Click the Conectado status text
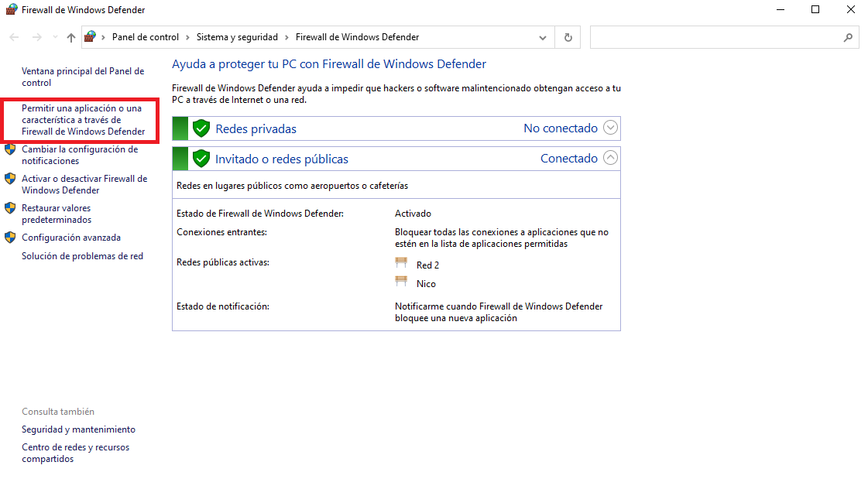The height and width of the screenshot is (479, 868). click(x=569, y=158)
